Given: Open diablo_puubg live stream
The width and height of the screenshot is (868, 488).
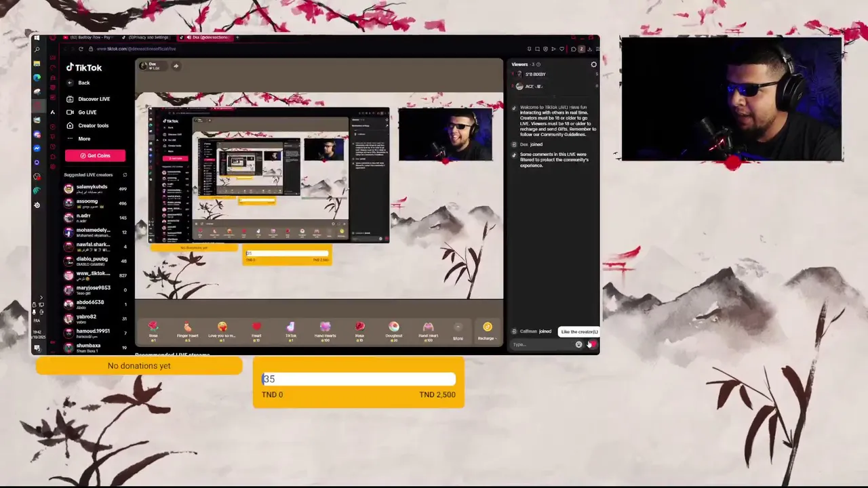Looking at the screenshot, I should tap(96, 261).
